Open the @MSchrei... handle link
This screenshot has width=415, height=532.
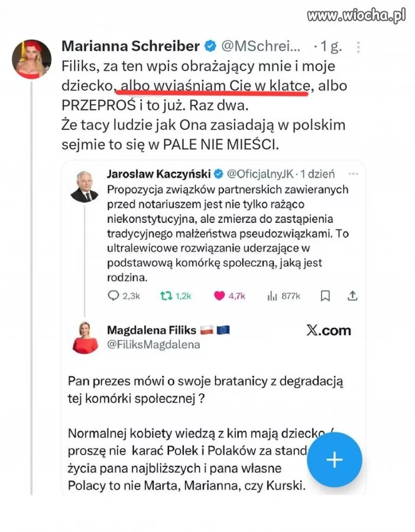(261, 46)
